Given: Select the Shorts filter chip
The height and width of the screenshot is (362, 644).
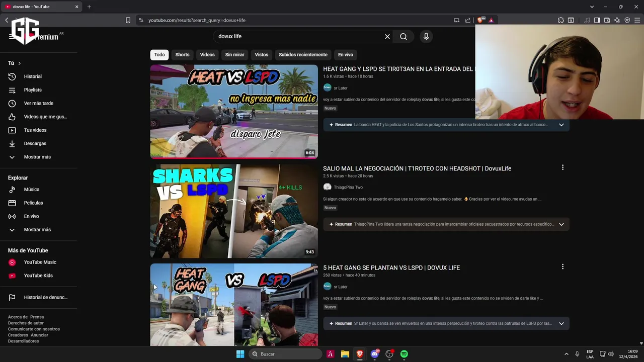Looking at the screenshot, I should click(182, 54).
